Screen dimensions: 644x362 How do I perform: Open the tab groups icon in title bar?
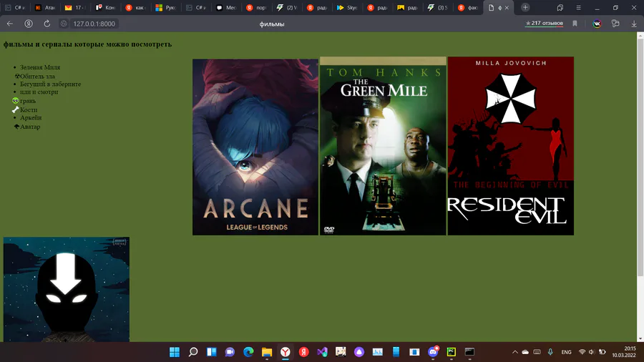tap(560, 7)
